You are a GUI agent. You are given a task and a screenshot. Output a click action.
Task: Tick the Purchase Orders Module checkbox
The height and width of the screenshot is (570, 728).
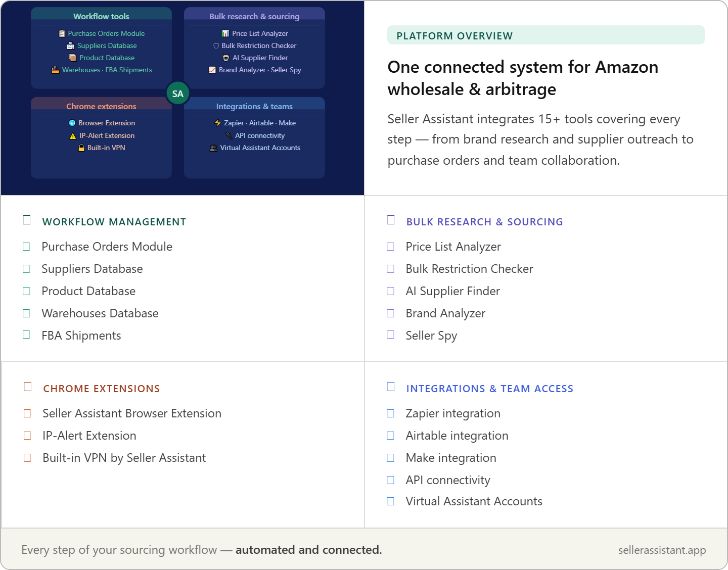27,247
